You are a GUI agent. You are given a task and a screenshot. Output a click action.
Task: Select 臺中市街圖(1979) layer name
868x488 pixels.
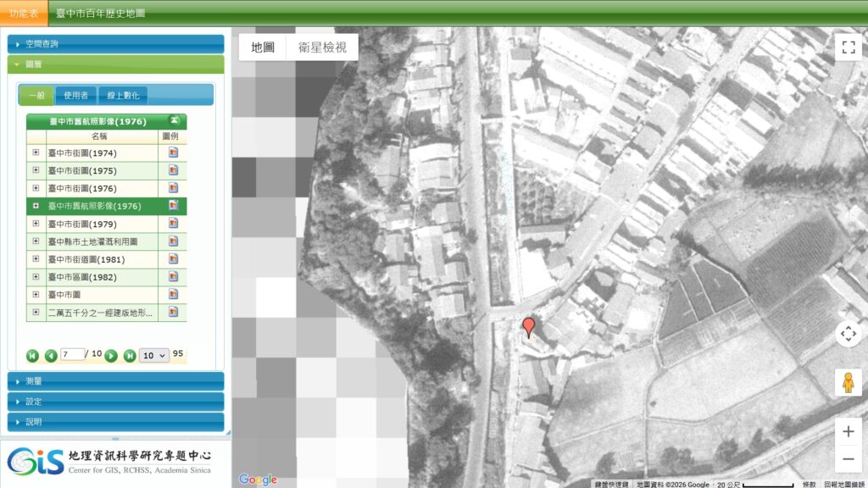pos(82,224)
